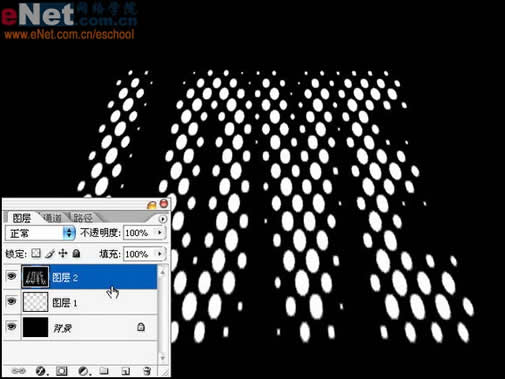Click the fill 100% input field
505x379 pixels.
(x=140, y=254)
